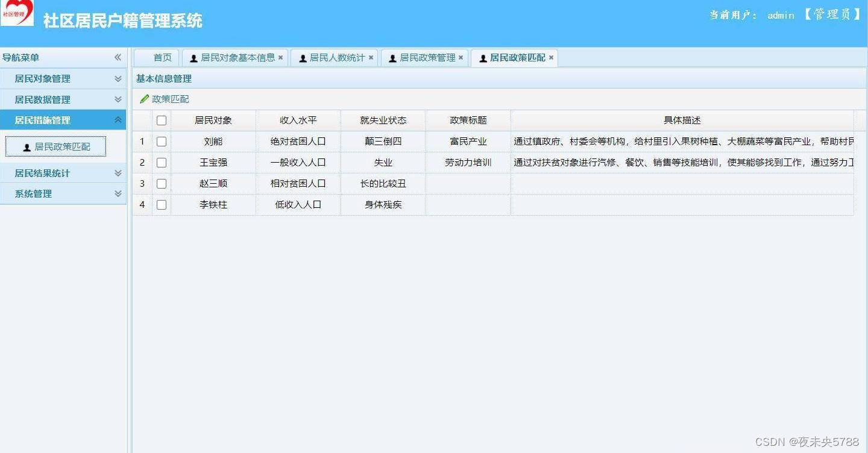Click the 具体描述 column header
The height and width of the screenshot is (453, 868).
682,120
